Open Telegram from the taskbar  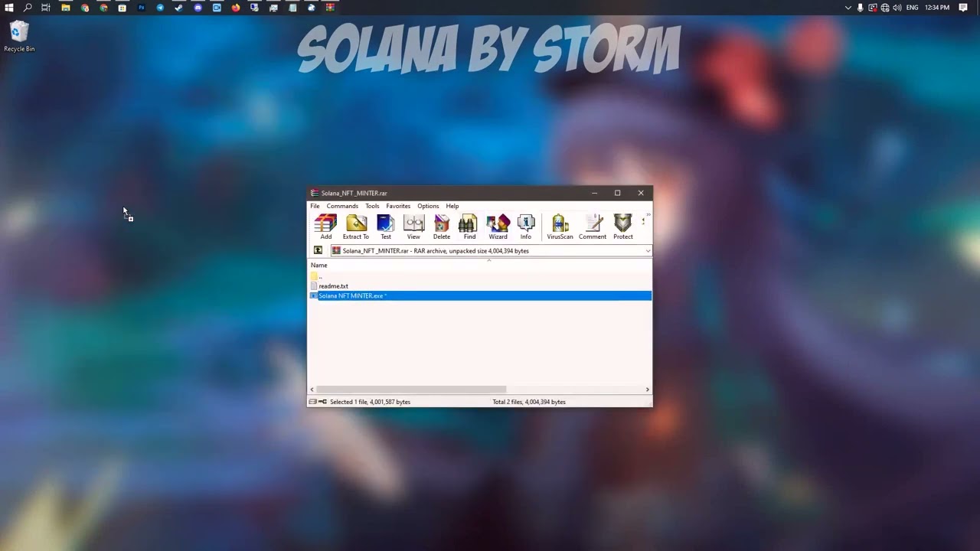[160, 8]
